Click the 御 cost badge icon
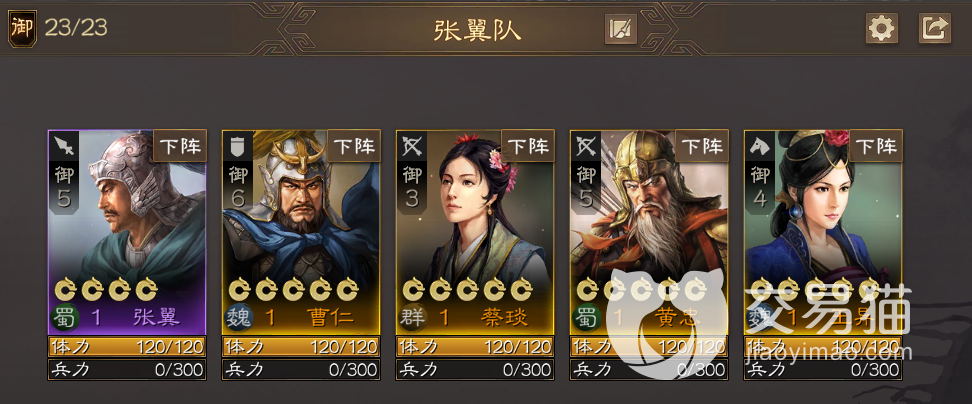The width and height of the screenshot is (972, 404). pyautogui.click(x=22, y=29)
